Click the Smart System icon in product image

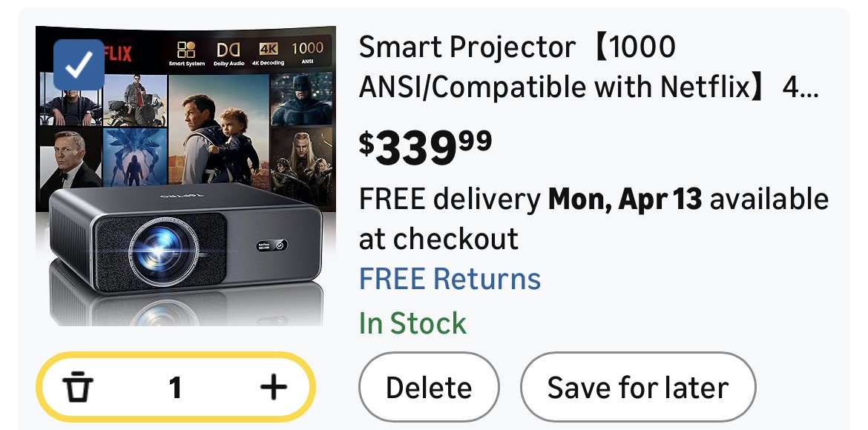(186, 53)
